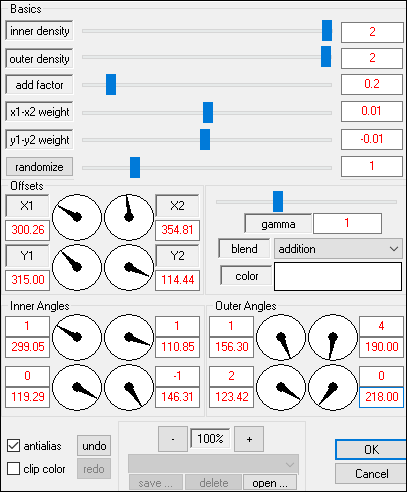
Task: Zoom out with the minus button
Action: [x=173, y=439]
